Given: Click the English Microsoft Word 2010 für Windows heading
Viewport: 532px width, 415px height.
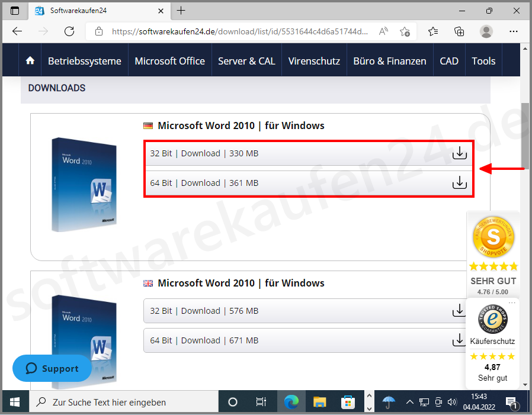Looking at the screenshot, I should (x=241, y=283).
